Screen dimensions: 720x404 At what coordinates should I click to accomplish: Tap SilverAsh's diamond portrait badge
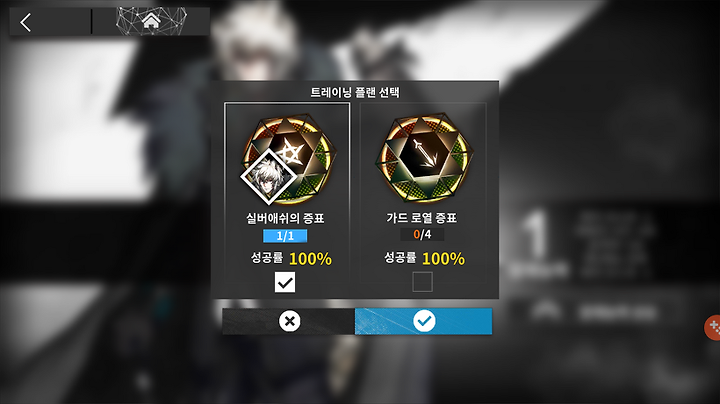pyautogui.click(x=269, y=177)
